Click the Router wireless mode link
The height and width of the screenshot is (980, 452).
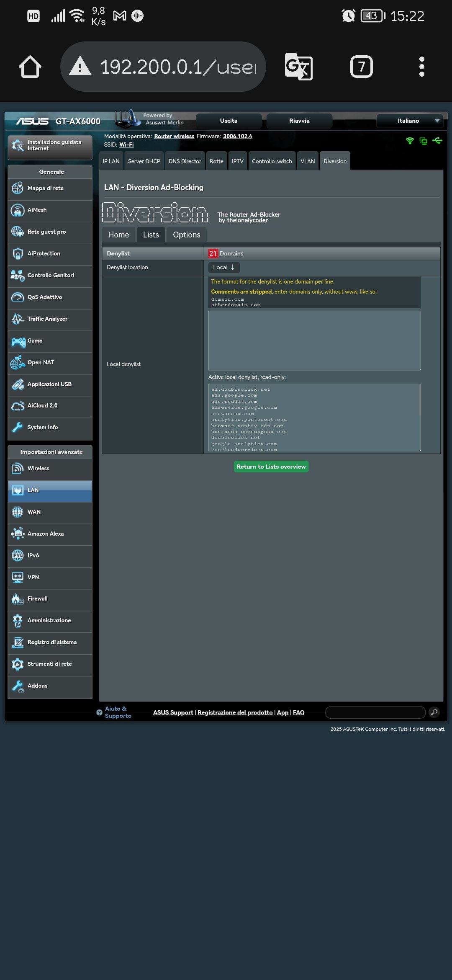coord(174,136)
